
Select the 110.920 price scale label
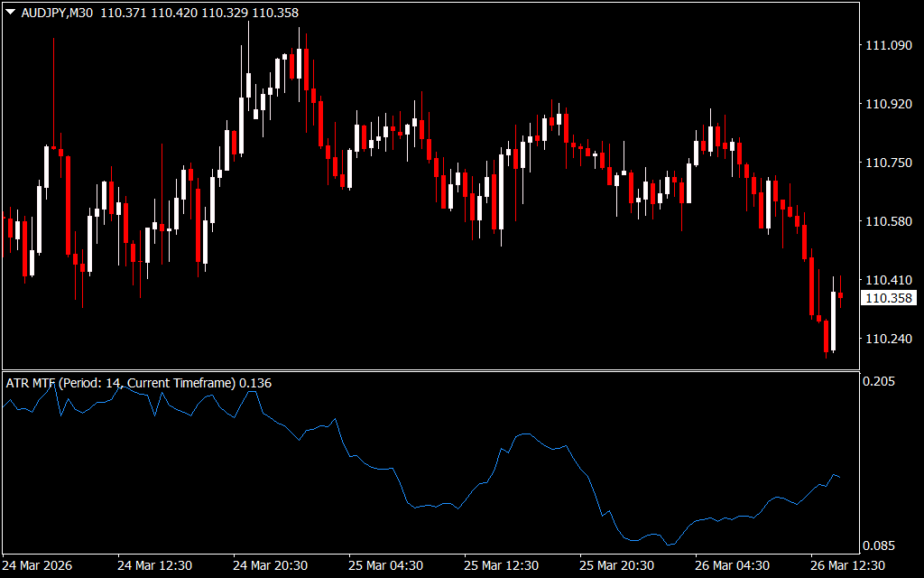[889, 105]
